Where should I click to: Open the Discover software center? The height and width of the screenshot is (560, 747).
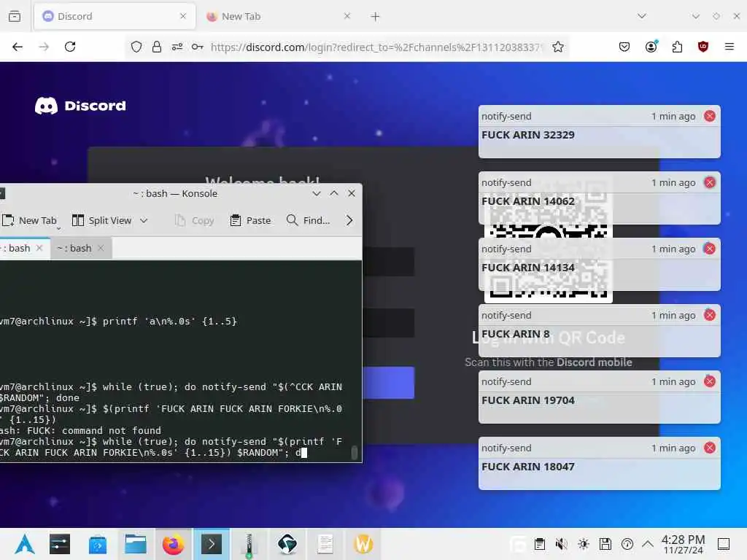[x=98, y=544]
